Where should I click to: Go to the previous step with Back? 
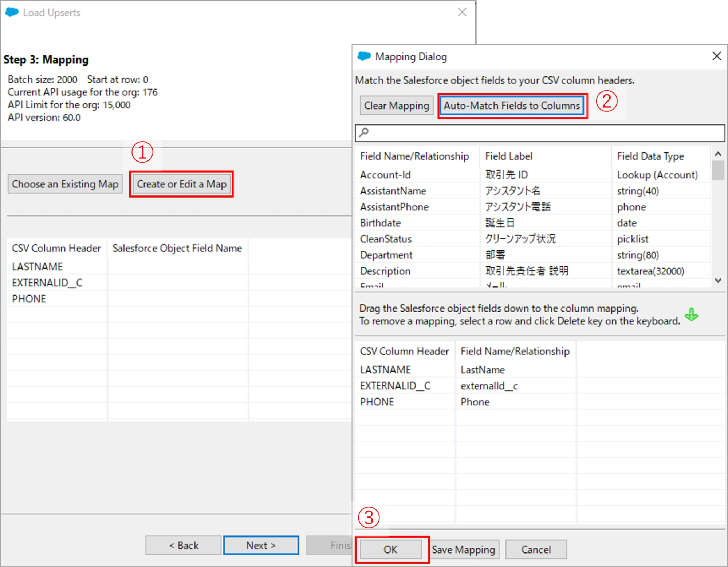184,545
